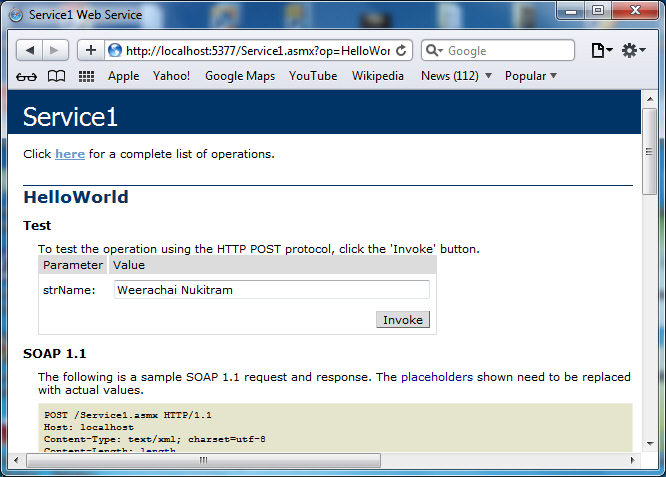Expand the News (112) bookmark folder
This screenshot has width=666, height=477.
[x=456, y=76]
